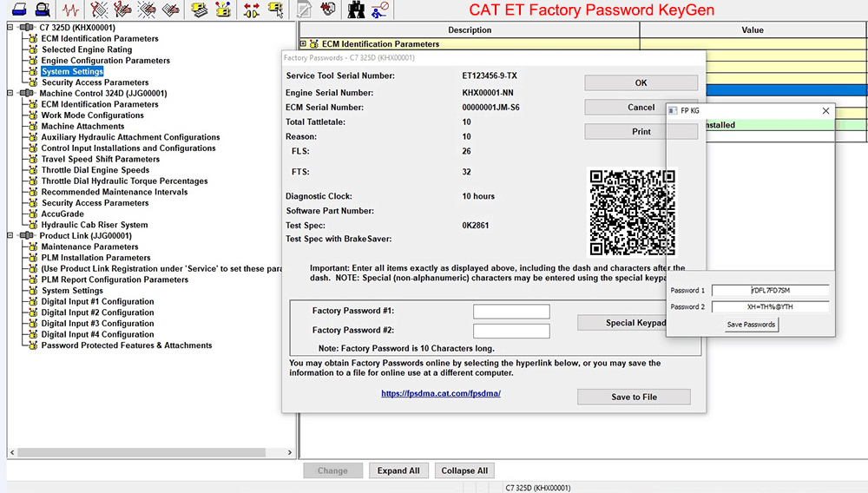
Task: Select Auxiliary Hydraulic Attachment Configurations
Action: coord(130,137)
